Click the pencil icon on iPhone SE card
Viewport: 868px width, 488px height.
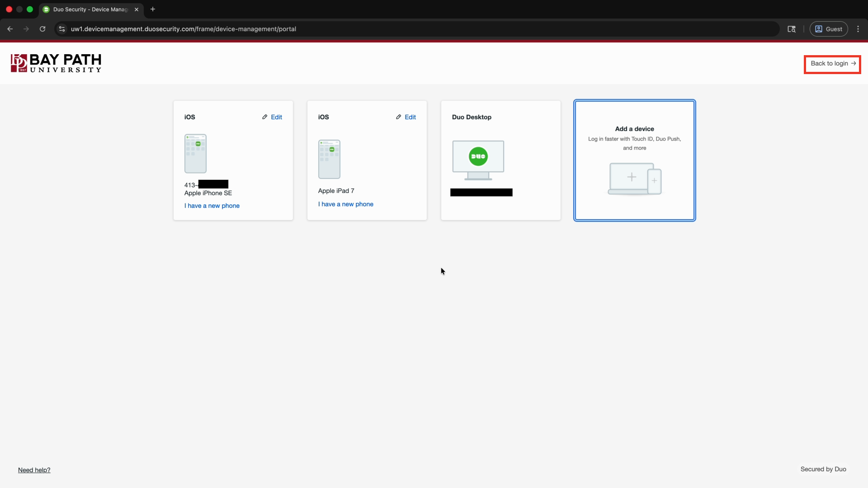click(x=265, y=117)
